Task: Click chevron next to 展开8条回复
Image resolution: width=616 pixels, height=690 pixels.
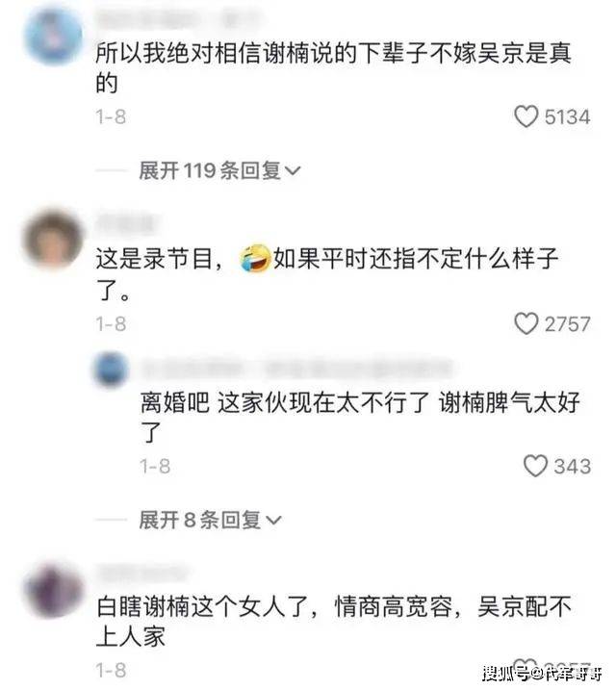Action: [273, 521]
